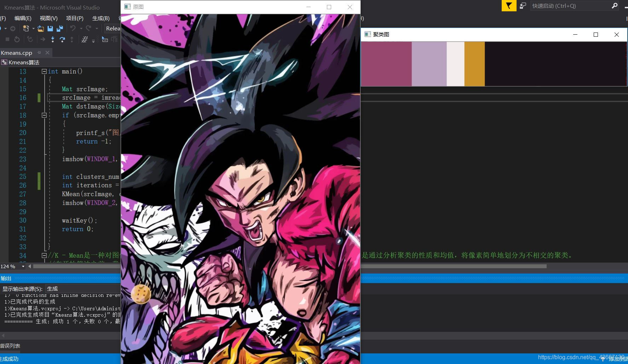
Task: Click the 'Mat srcImage;' code line
Action: (85, 89)
